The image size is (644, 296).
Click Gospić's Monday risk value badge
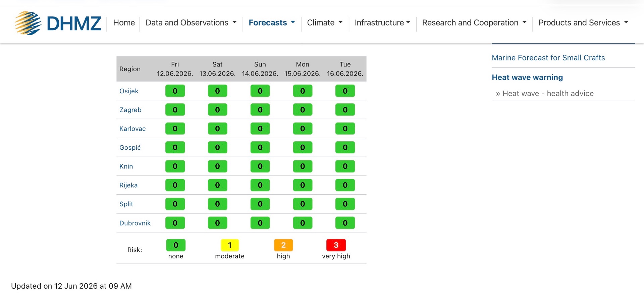click(303, 147)
